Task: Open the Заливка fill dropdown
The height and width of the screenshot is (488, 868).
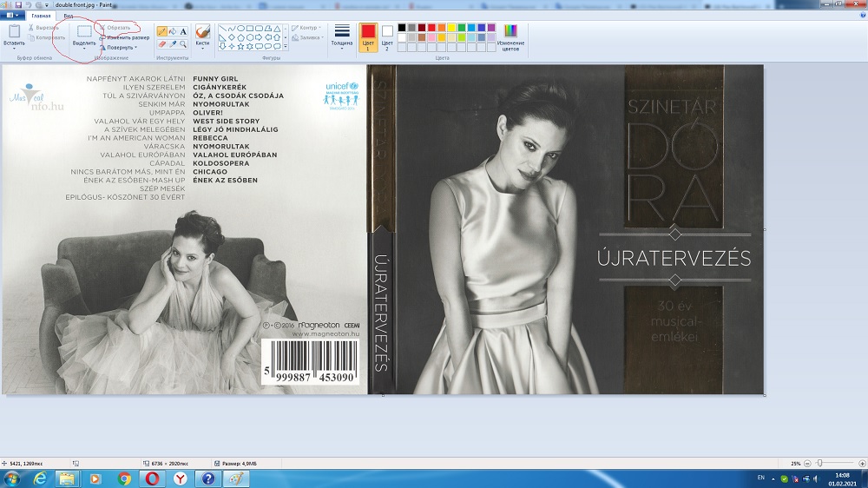Action: click(x=308, y=37)
